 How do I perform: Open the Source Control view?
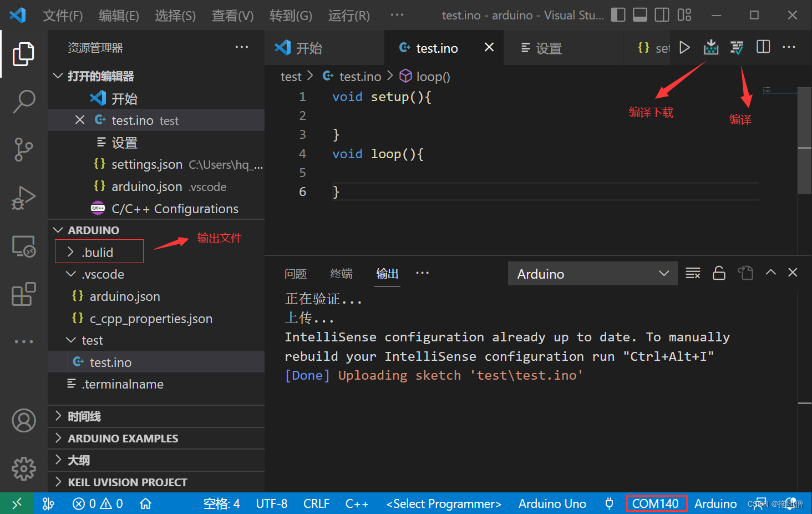point(23,150)
